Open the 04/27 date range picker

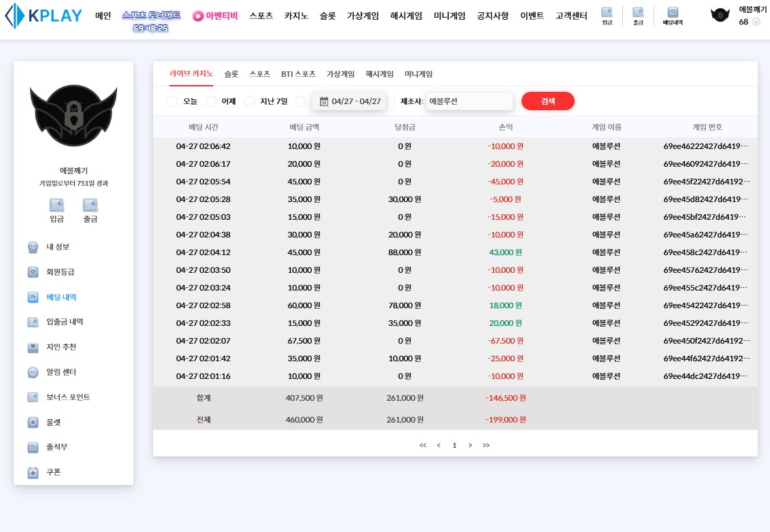tap(349, 101)
